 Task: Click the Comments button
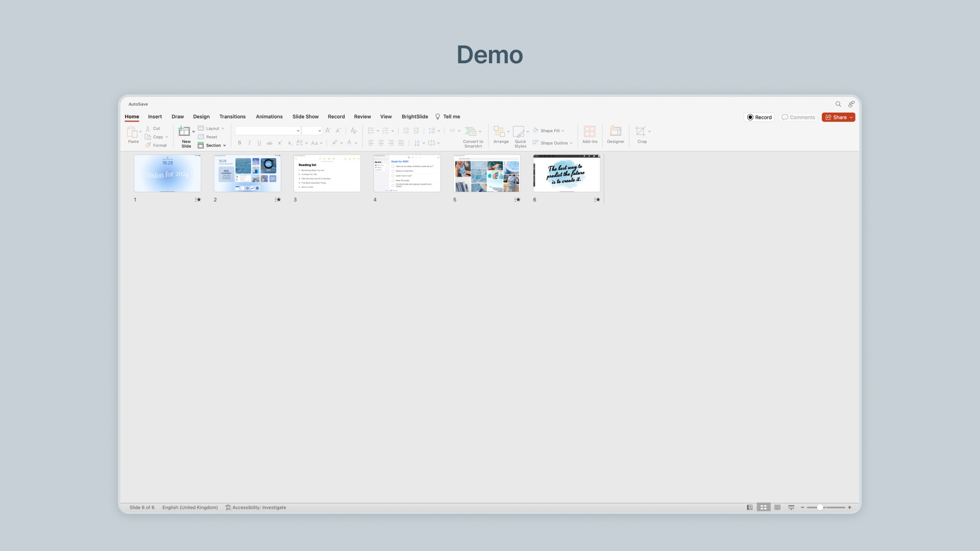(x=798, y=117)
